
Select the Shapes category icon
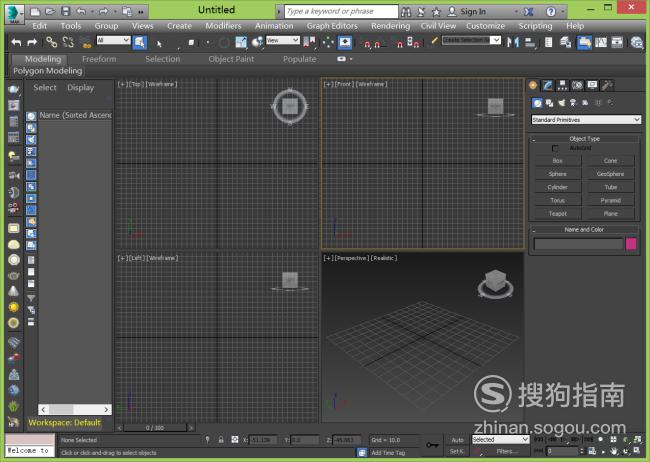tap(549, 103)
